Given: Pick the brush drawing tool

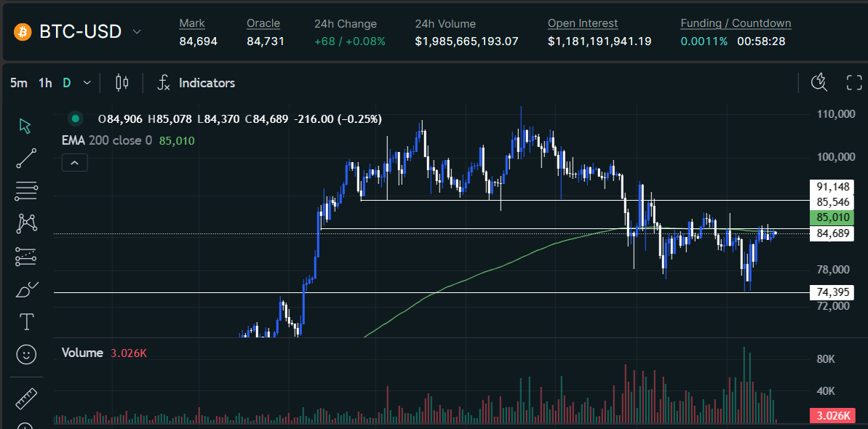Looking at the screenshot, I should coord(26,289).
